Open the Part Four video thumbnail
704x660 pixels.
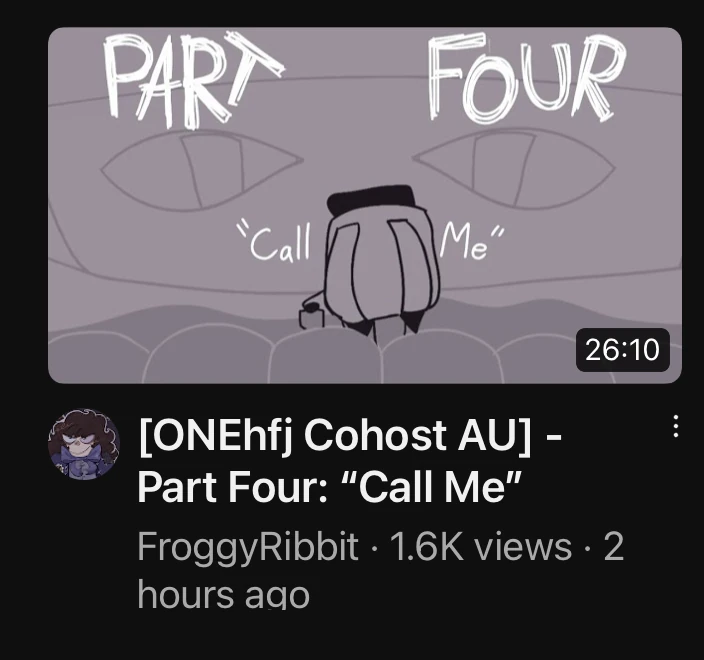click(x=365, y=205)
